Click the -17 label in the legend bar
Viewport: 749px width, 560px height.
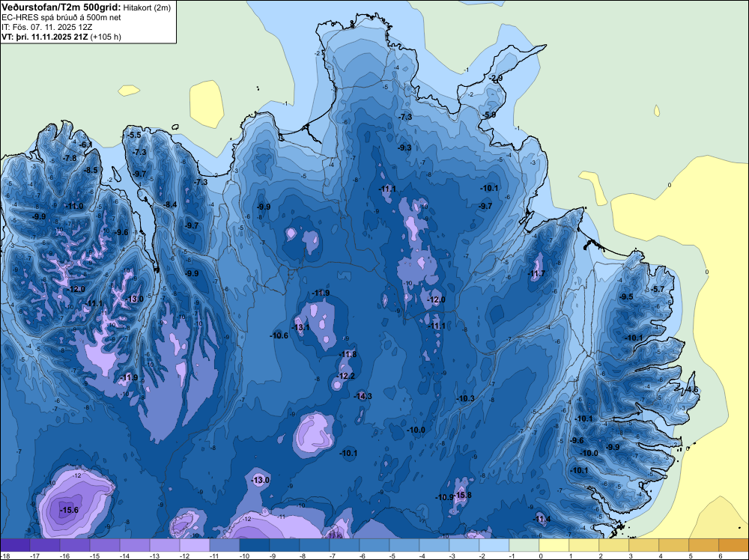tap(34, 556)
